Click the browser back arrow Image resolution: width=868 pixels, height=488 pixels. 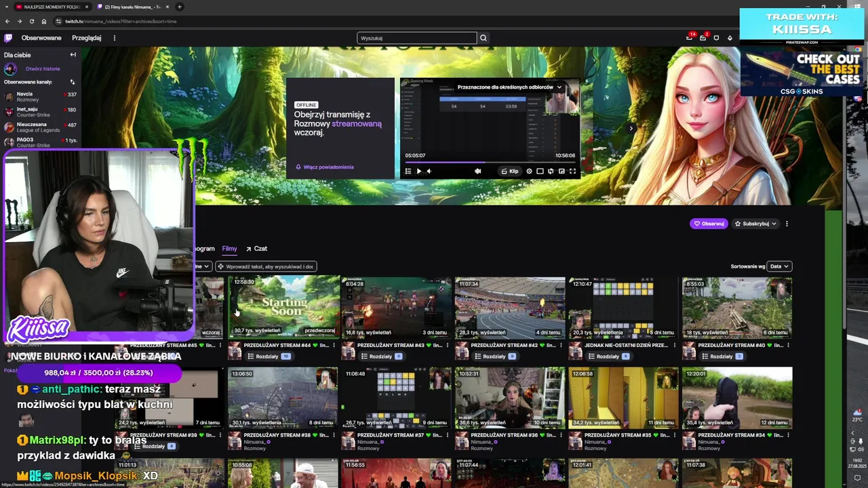coord(7,21)
